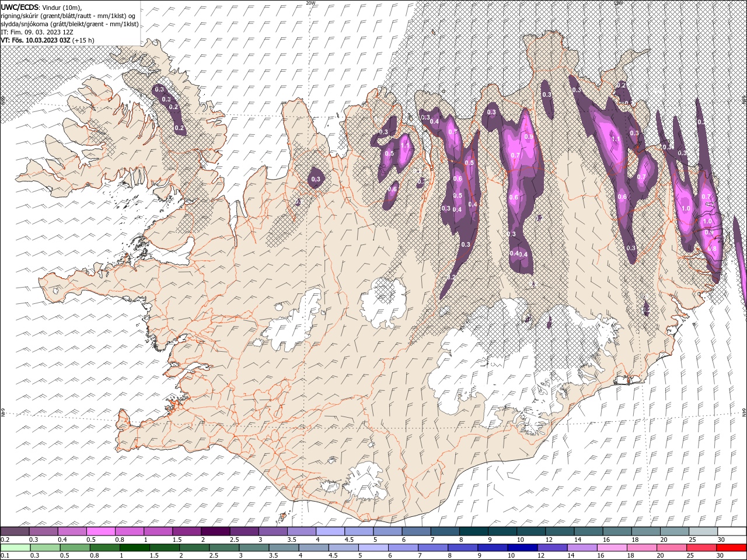
Task: Pick the lower legend swatch between 2 and 2.5
Action: (194, 548)
